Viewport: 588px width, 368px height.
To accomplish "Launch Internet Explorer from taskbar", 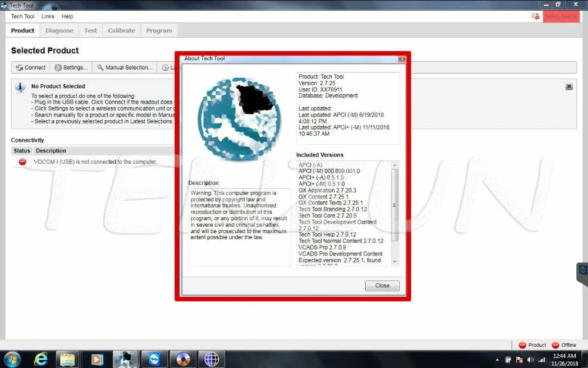I will [x=41, y=359].
